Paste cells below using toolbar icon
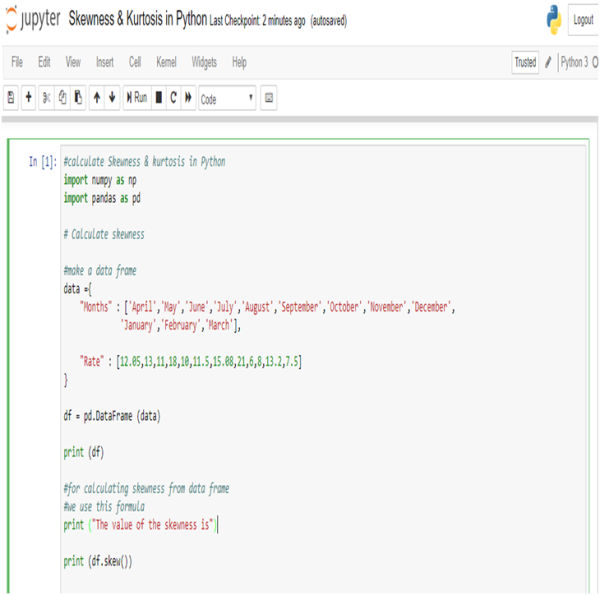 [78, 99]
